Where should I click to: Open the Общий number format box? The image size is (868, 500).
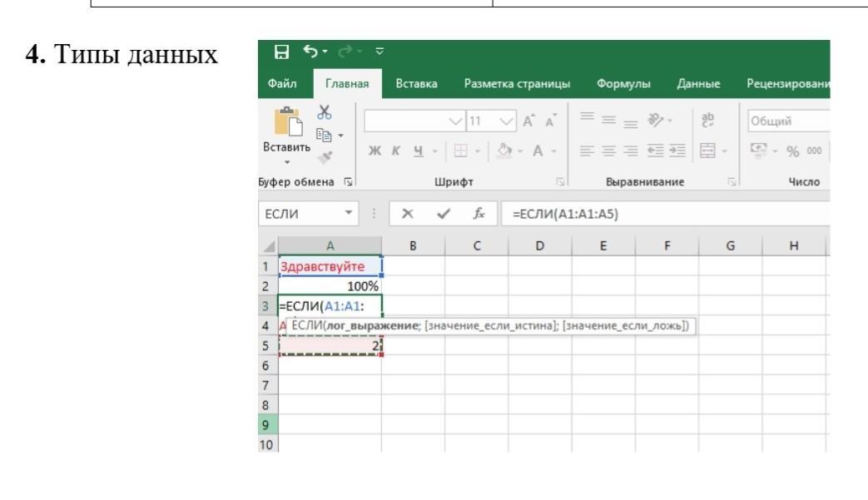tap(789, 121)
